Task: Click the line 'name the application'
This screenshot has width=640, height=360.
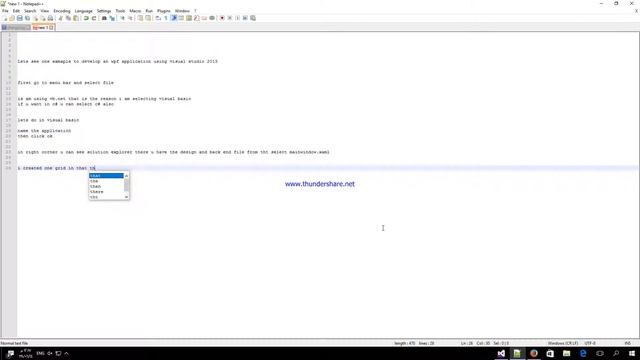Action: 44,131
